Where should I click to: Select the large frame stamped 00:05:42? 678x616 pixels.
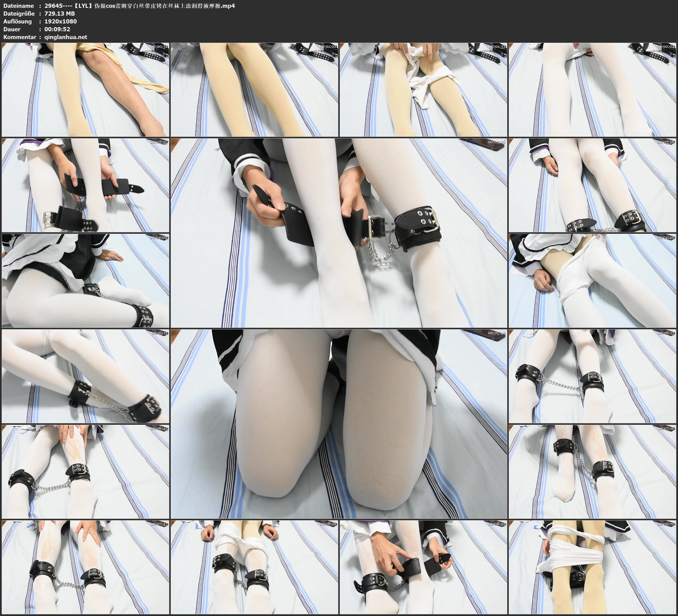point(339,424)
